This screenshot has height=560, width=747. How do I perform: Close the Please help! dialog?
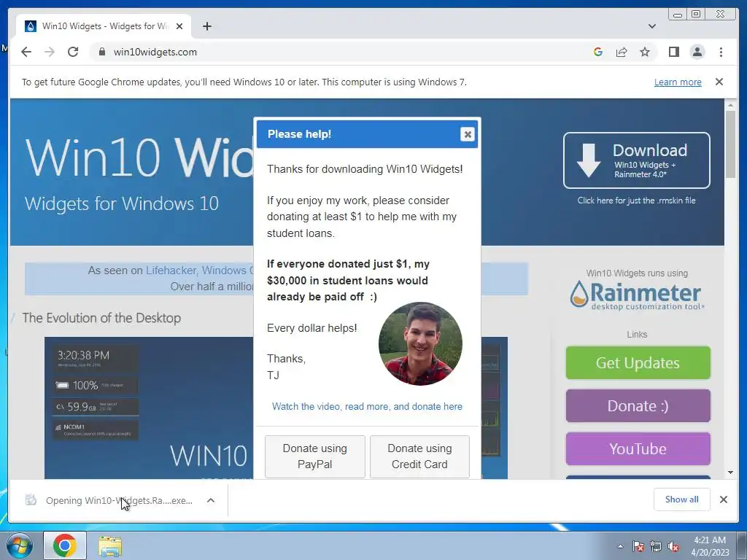(x=468, y=134)
